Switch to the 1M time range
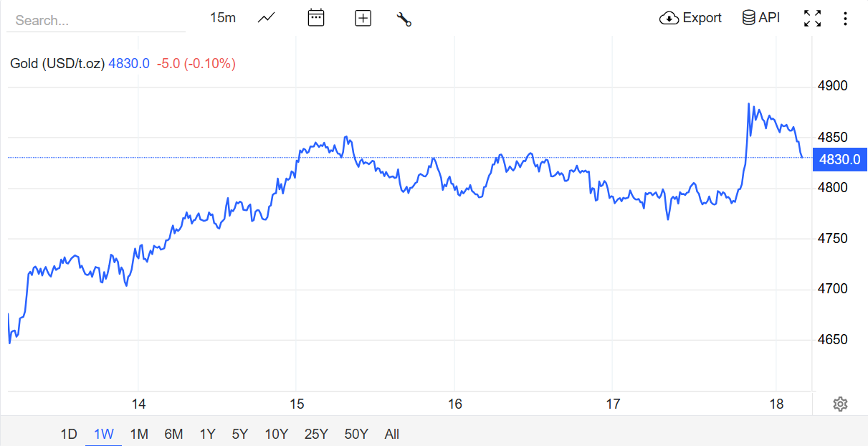The width and height of the screenshot is (868, 446). tap(139, 434)
